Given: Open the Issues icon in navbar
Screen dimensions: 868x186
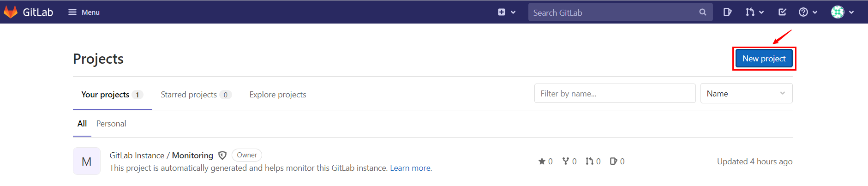Looking at the screenshot, I should click(x=727, y=12).
